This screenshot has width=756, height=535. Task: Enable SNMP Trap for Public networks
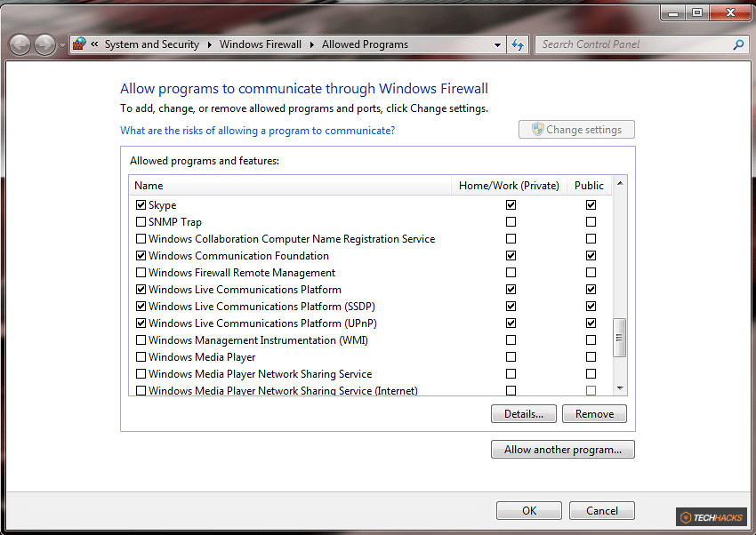[x=591, y=222]
